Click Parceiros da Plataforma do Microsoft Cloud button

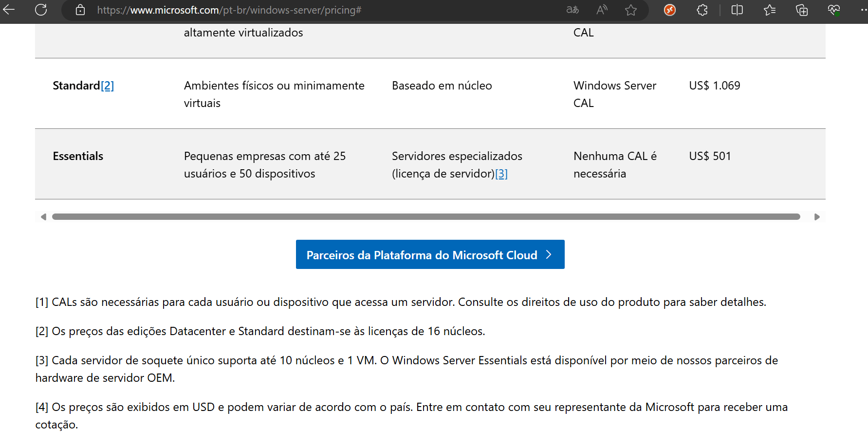430,254
